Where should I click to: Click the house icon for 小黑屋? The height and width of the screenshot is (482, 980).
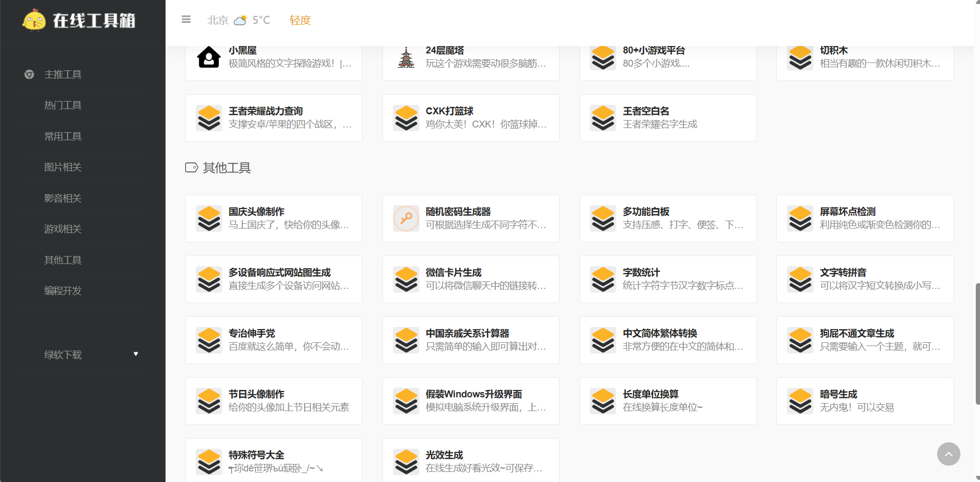coord(209,57)
